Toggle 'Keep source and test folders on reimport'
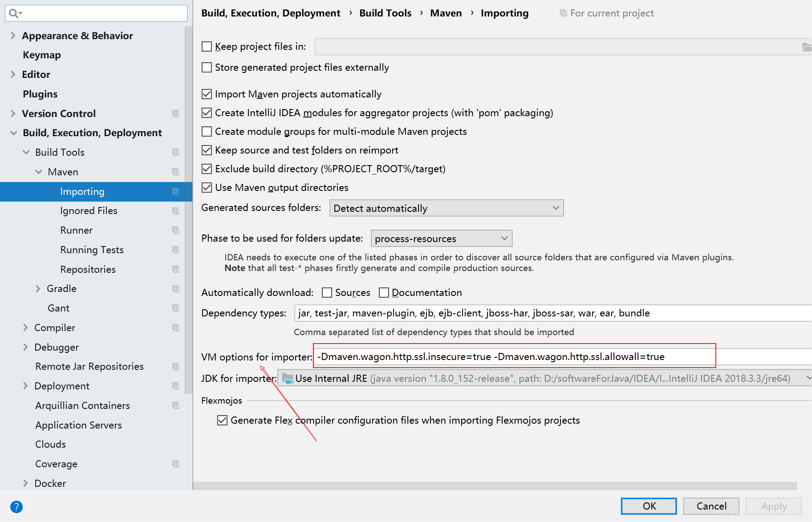Image resolution: width=812 pixels, height=522 pixels. pyautogui.click(x=207, y=150)
